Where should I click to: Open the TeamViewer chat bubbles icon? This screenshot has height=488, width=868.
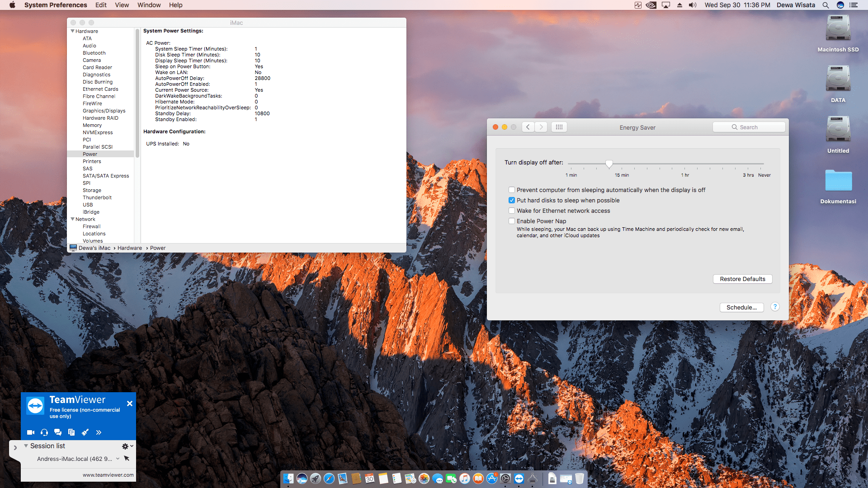58,432
